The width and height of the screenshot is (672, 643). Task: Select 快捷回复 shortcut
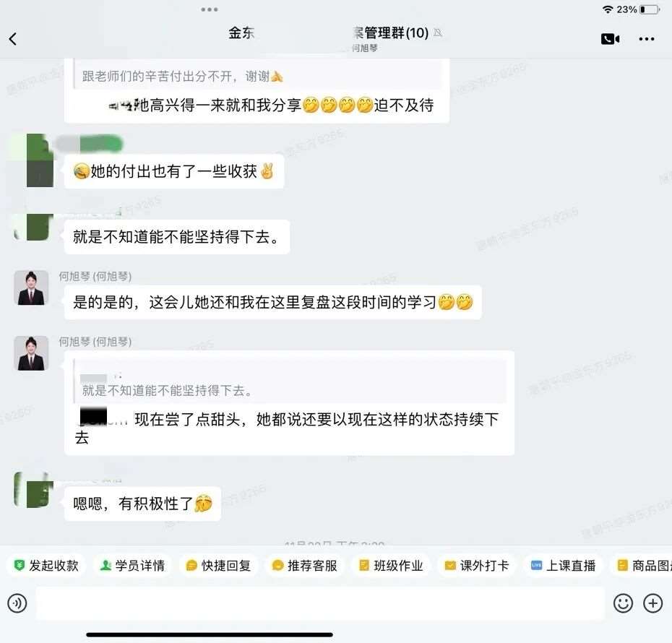218,566
